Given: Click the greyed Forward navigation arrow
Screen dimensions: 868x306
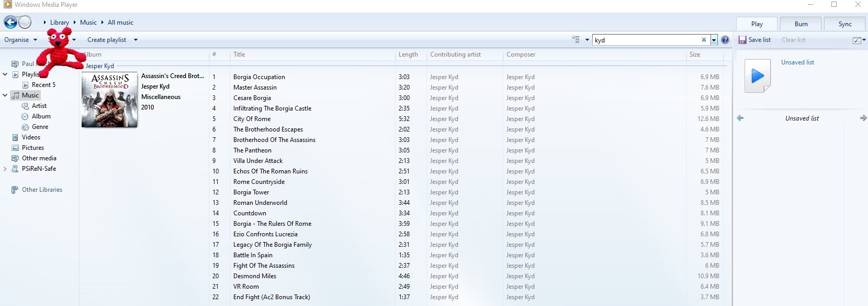Looking at the screenshot, I should pyautogui.click(x=25, y=22).
